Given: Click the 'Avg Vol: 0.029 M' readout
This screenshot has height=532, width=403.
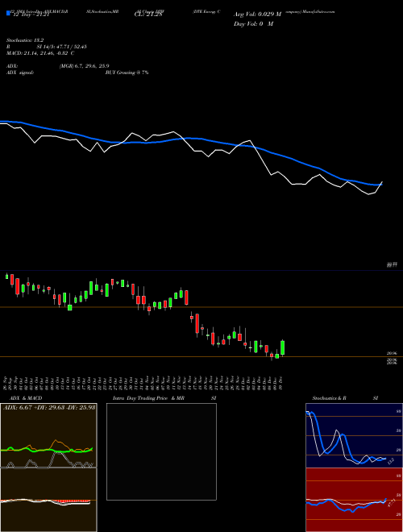Looking at the screenshot, I should [x=257, y=15].
